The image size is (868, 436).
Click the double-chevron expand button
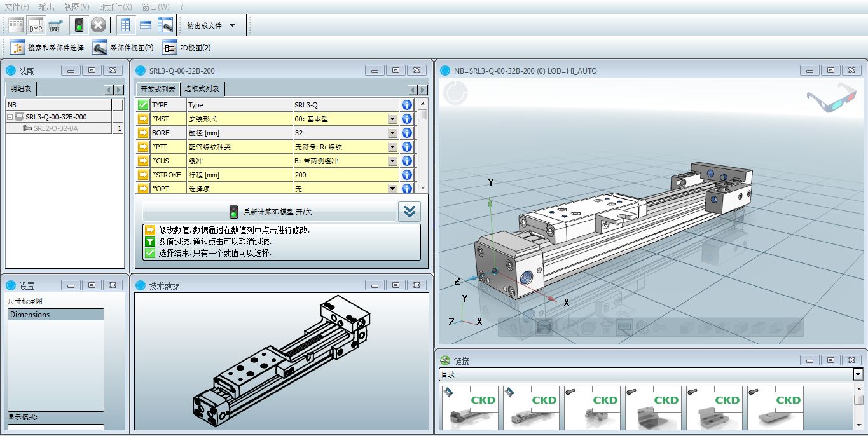click(x=410, y=212)
